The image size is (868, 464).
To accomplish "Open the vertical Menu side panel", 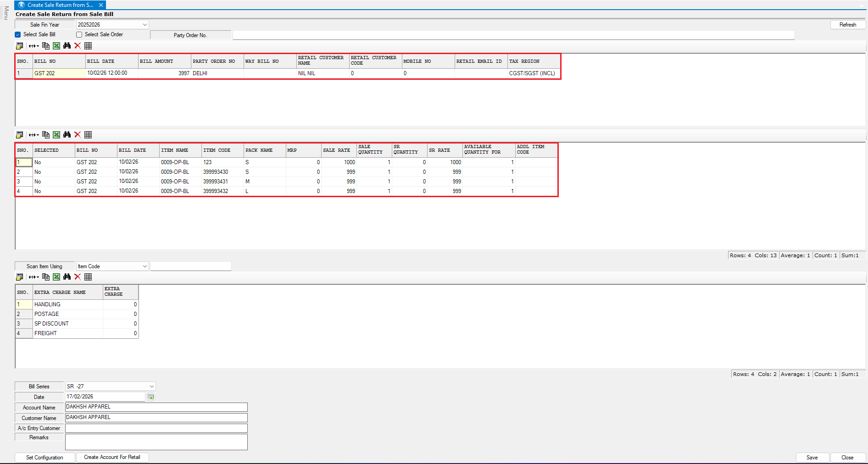I will (6, 13).
